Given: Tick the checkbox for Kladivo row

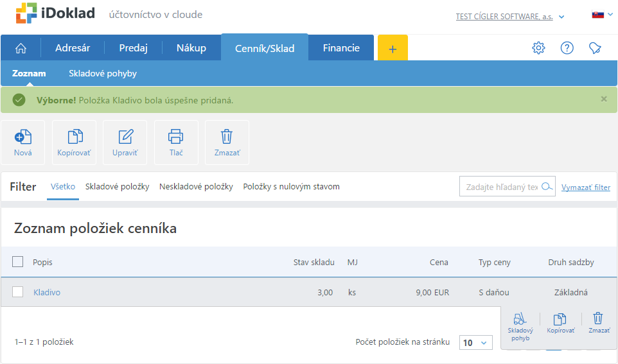Looking at the screenshot, I should coord(18,292).
